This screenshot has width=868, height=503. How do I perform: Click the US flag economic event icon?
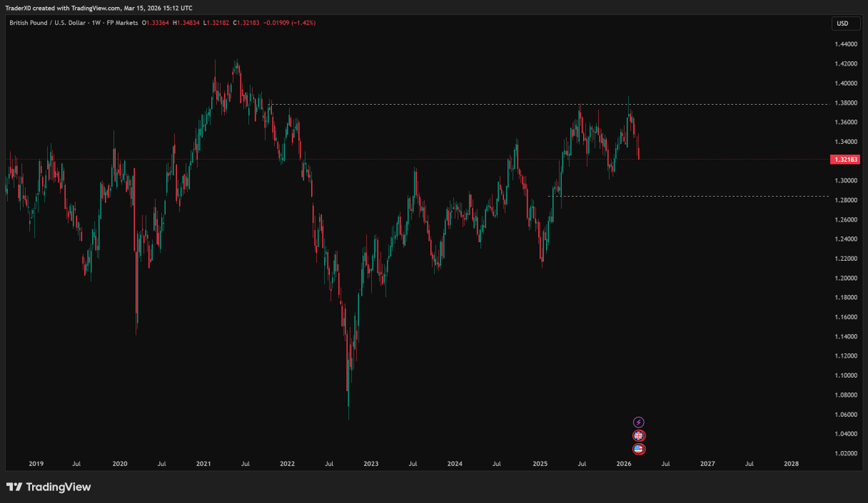coord(639,449)
